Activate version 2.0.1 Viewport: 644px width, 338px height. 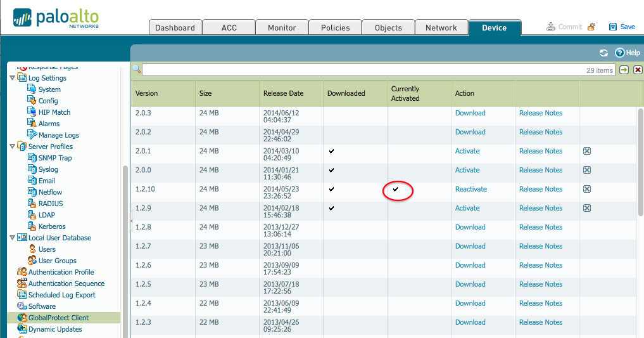tap(467, 151)
